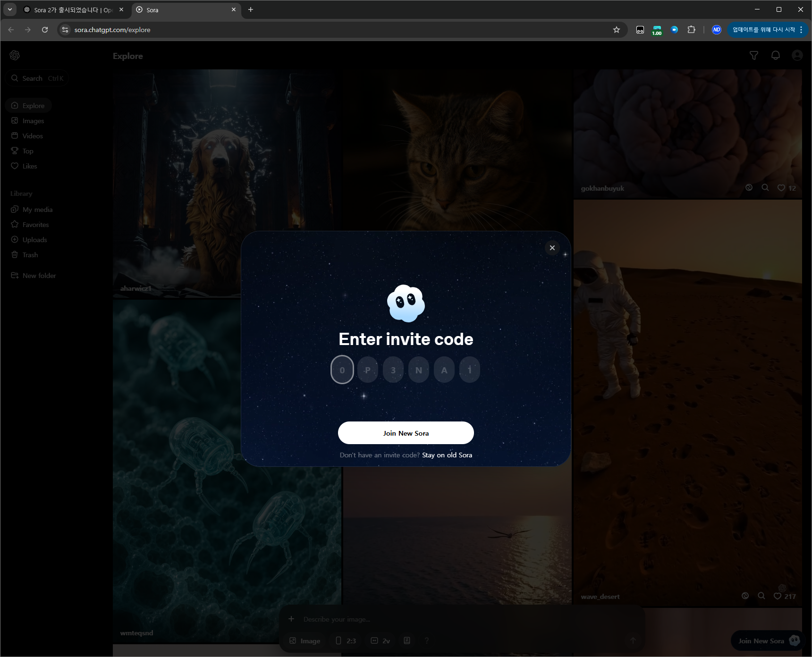Viewport: 812px width, 657px height.
Task: Click the remix icon on wave_desert image
Action: coord(745,596)
